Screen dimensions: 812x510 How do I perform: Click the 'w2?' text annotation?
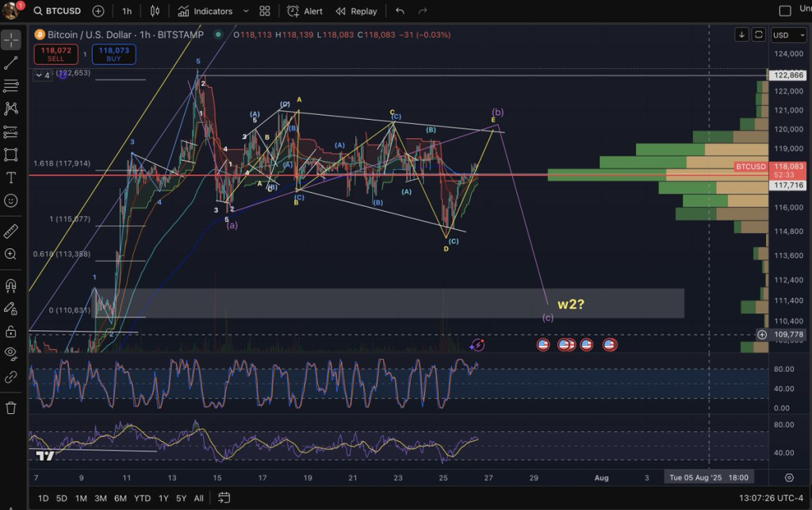point(571,305)
